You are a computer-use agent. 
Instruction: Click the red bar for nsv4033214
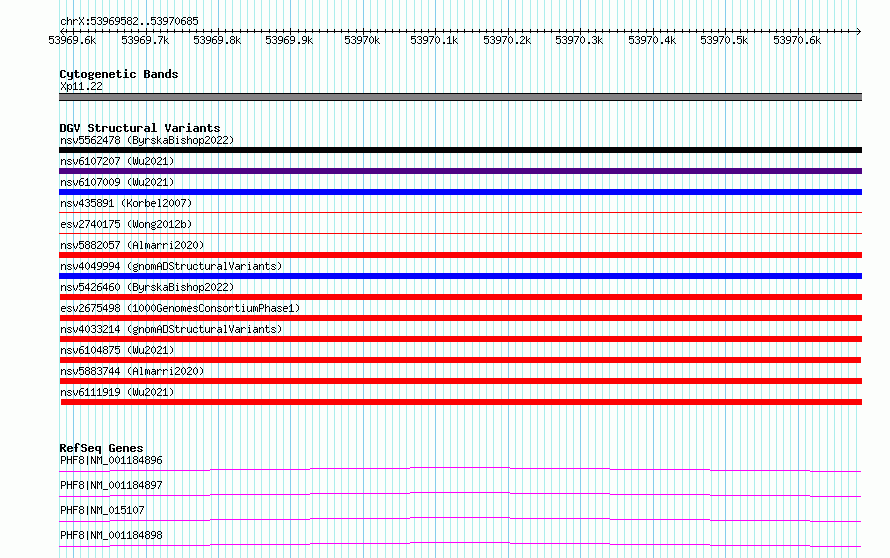(x=460, y=339)
